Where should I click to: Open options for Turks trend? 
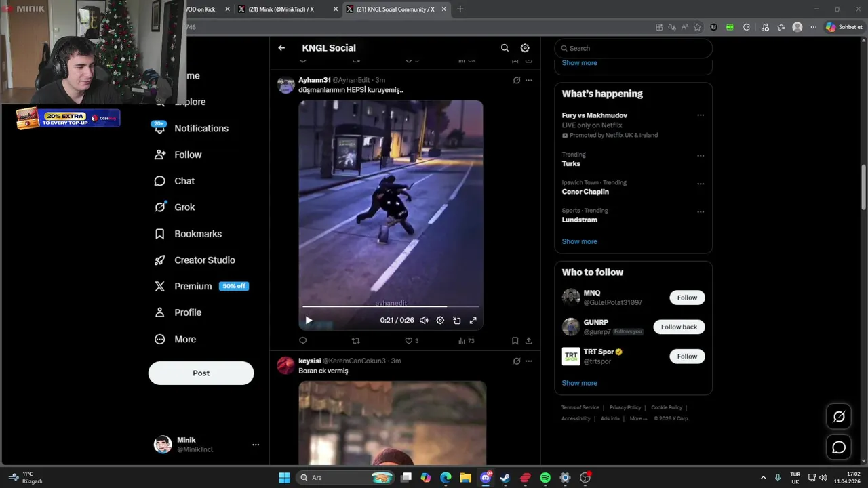tap(701, 156)
